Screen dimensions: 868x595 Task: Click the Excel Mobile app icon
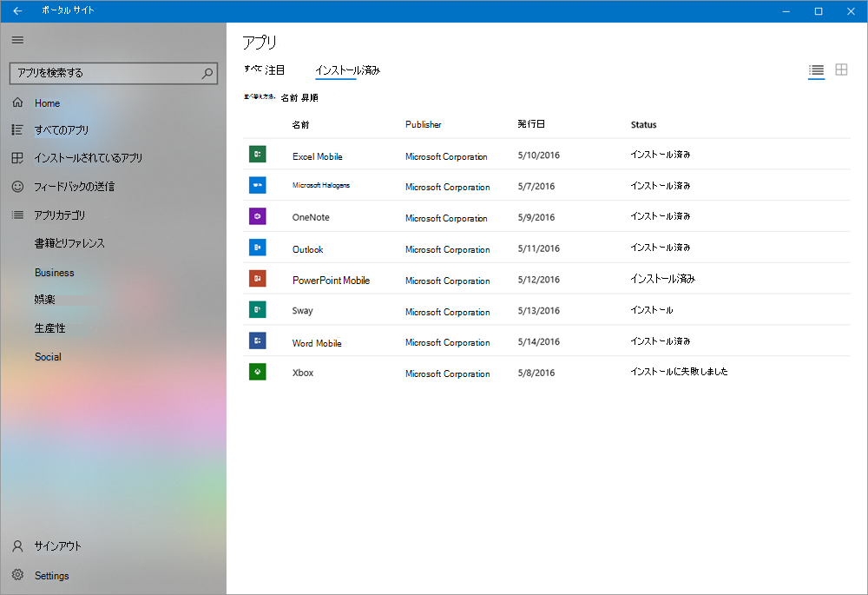(258, 154)
